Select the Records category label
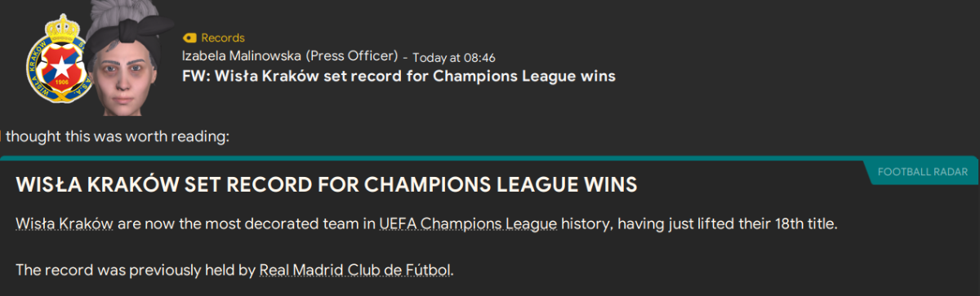Viewport: 980px width, 296px height. point(222,38)
